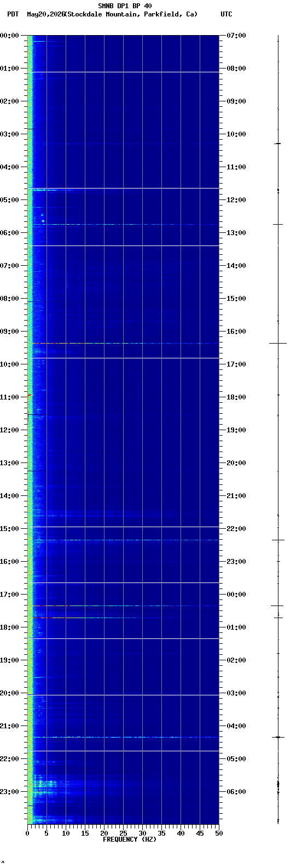Click the 06:00 PDT time label

(9, 233)
